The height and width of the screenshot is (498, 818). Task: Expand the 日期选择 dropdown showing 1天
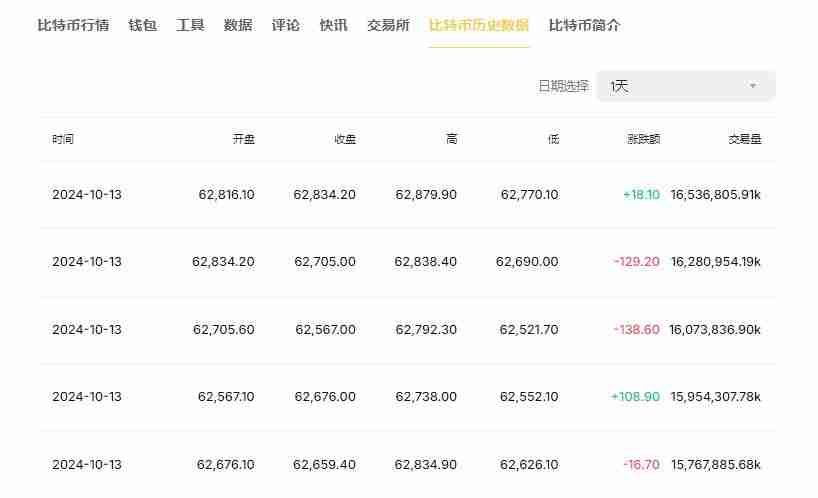tap(685, 86)
